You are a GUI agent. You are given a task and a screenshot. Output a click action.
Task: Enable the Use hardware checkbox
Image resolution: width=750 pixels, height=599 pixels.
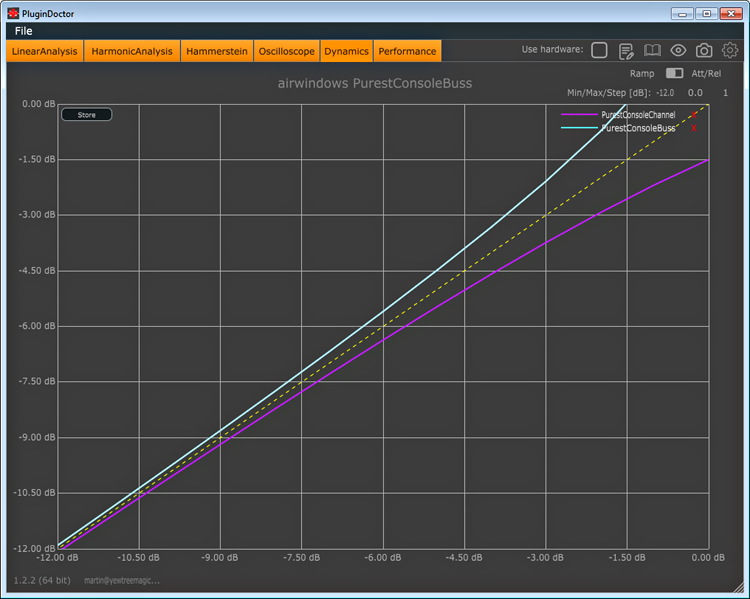[599, 51]
